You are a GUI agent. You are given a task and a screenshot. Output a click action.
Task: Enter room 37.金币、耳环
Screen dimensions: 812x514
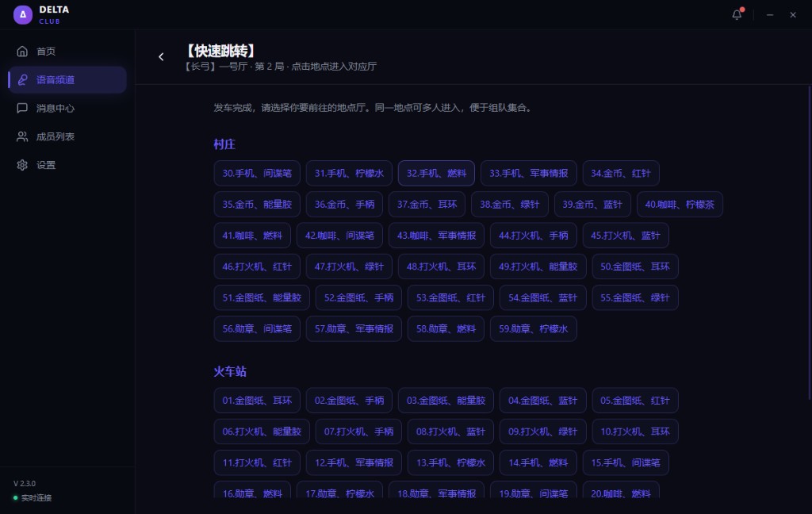tap(427, 204)
